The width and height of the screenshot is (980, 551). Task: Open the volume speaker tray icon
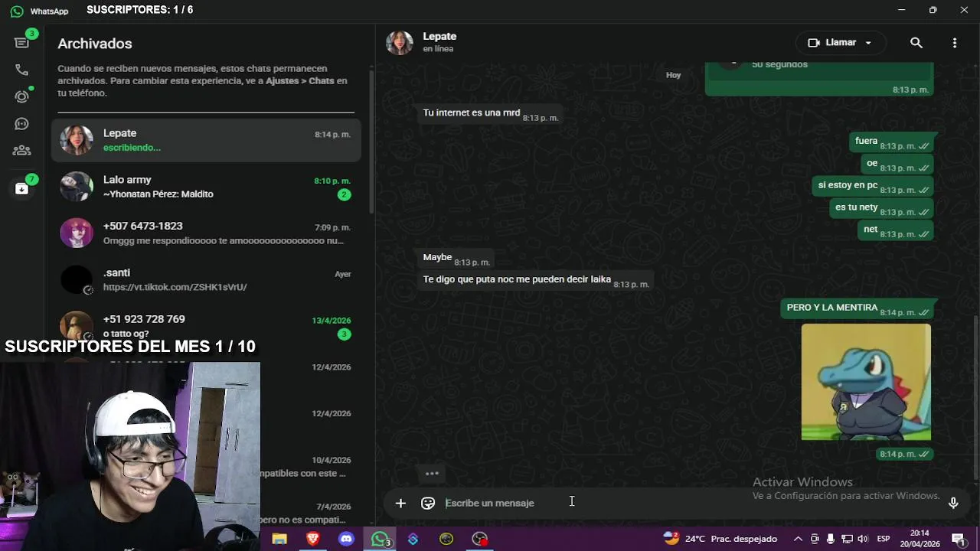pyautogui.click(x=863, y=539)
